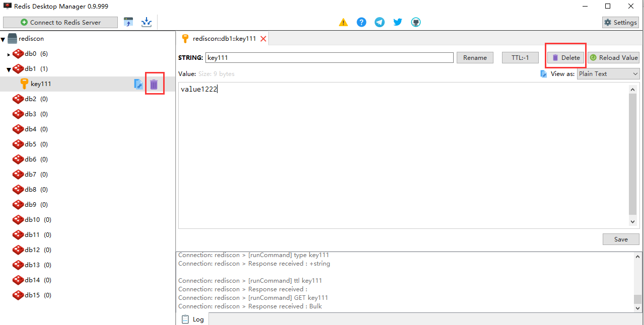The image size is (644, 325).
Task: Click in the value text area
Action: (403, 155)
